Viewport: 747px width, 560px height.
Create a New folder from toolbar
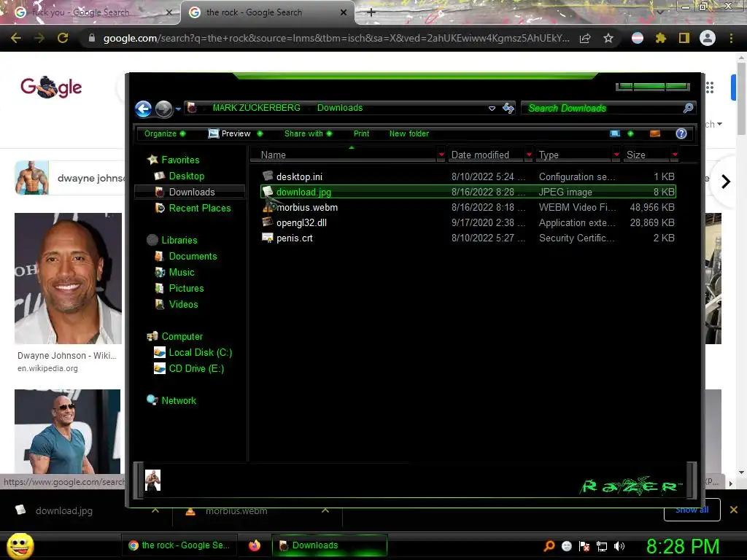coord(409,134)
